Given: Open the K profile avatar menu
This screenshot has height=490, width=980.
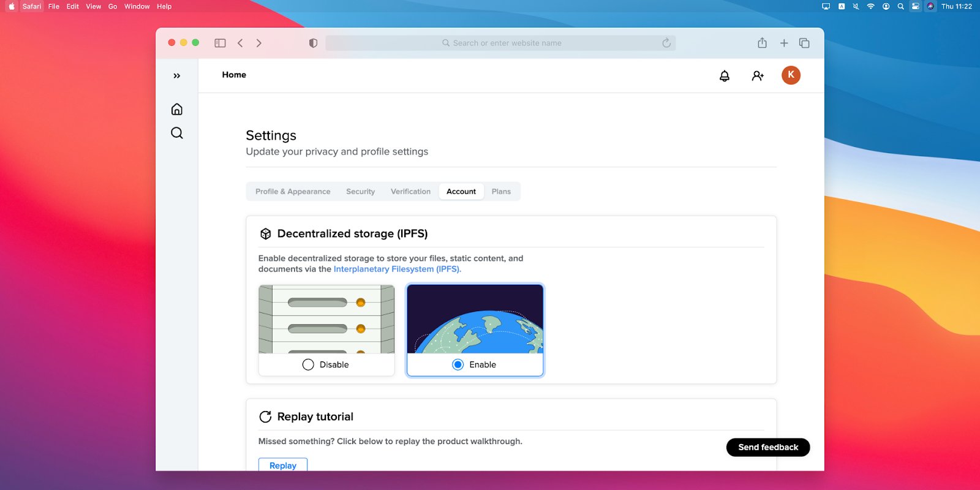Looking at the screenshot, I should click(x=791, y=75).
